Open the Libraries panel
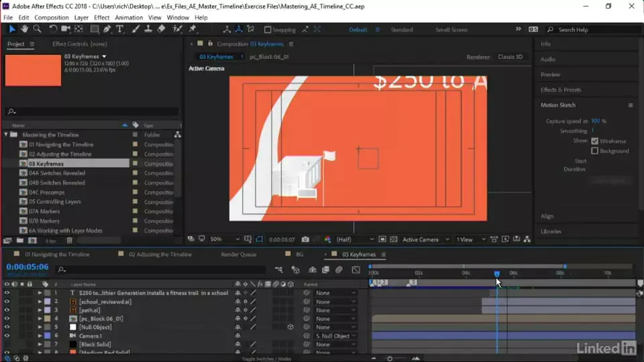Screen dimensions: 644x362 (x=551, y=231)
